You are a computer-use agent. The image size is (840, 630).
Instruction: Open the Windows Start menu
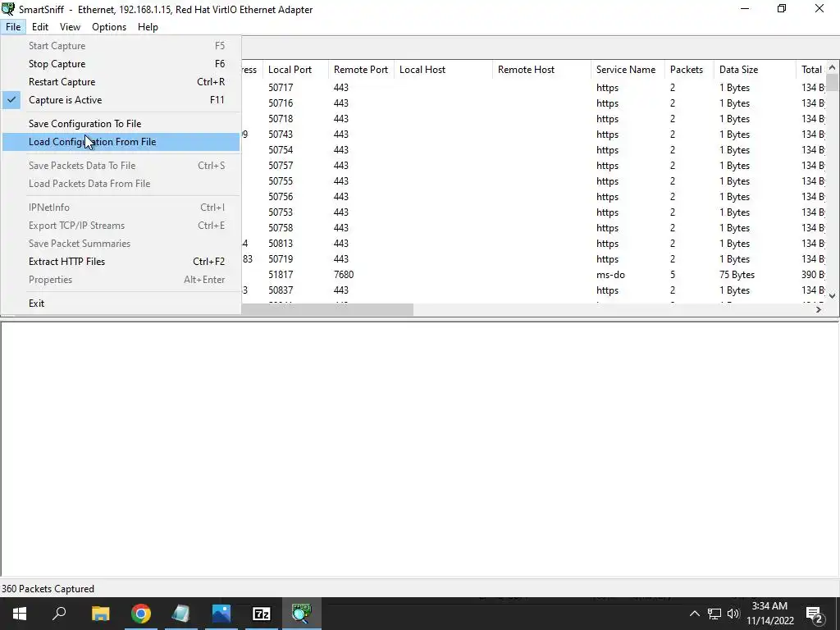pos(20,614)
